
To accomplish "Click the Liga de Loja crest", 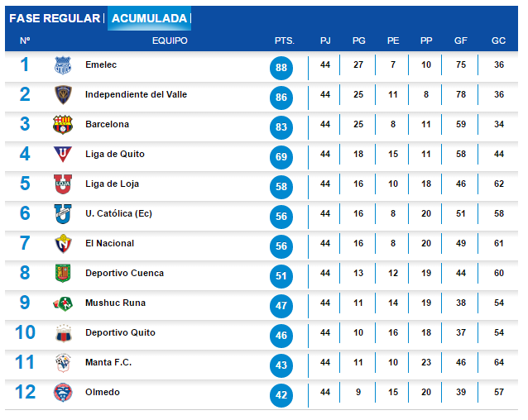I will point(64,184).
